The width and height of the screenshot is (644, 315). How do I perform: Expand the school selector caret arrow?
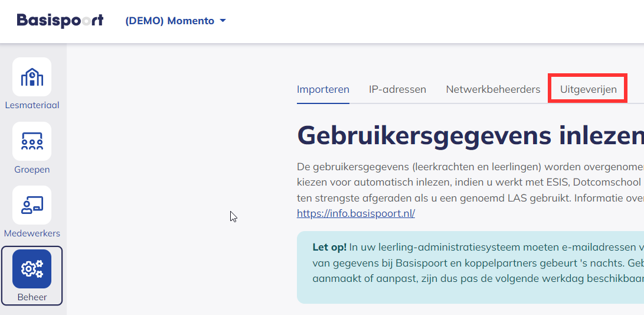point(223,21)
